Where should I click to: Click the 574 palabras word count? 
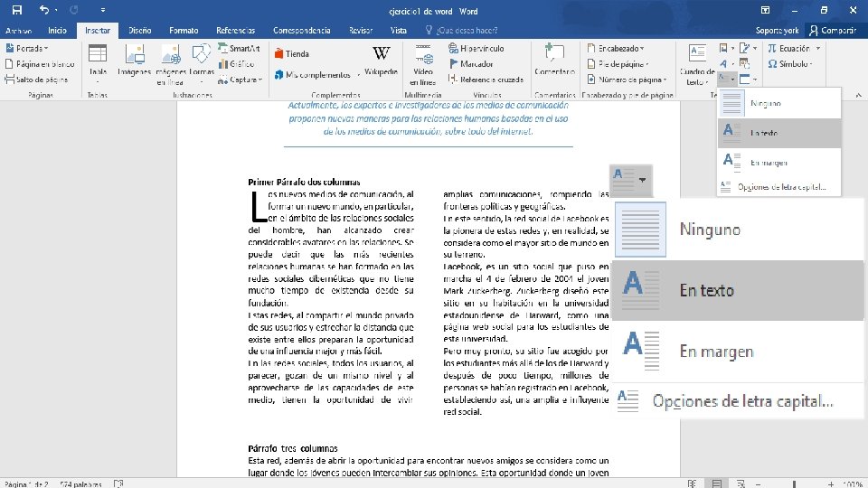click(80, 484)
